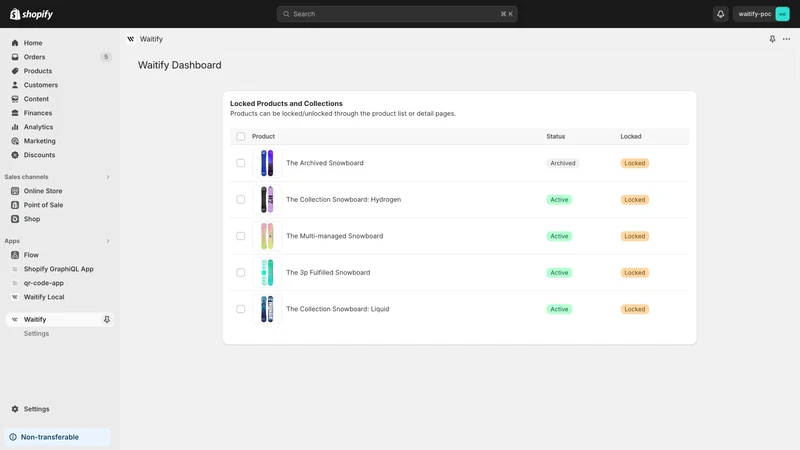
Task: Click the Liquid snowboard thumbnail
Action: [x=267, y=309]
